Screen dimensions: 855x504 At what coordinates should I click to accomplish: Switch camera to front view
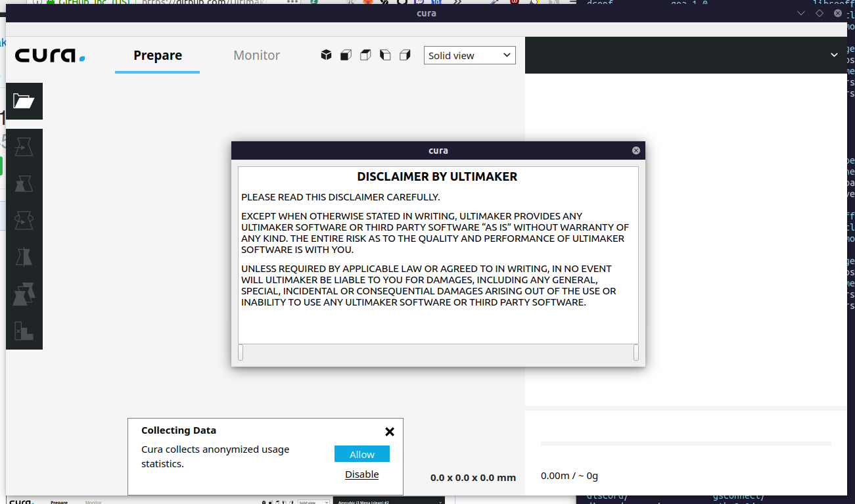(x=346, y=55)
